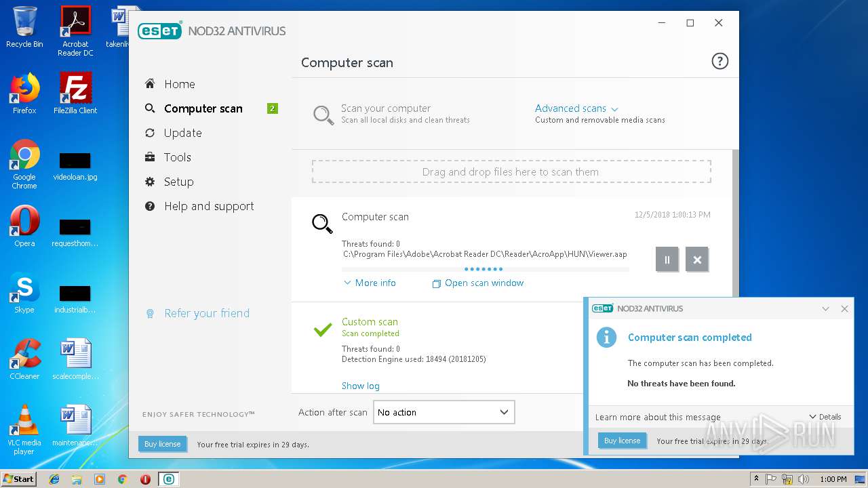Image resolution: width=868 pixels, height=488 pixels.
Task: Click the 'Computer scan completed' heading
Action: [690, 337]
